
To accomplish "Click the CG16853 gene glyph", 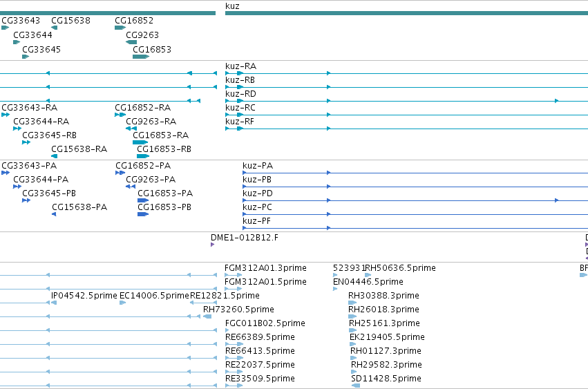I will coord(141,57).
